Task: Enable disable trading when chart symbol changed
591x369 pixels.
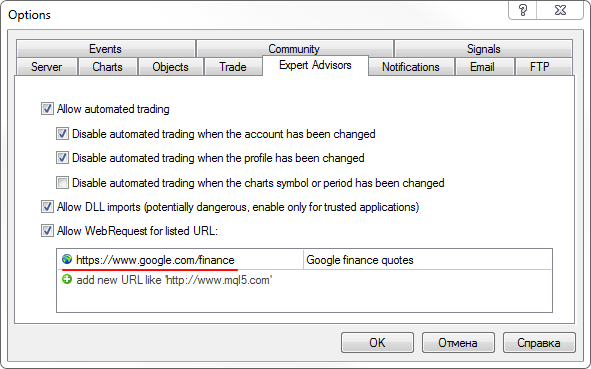Action: click(62, 183)
